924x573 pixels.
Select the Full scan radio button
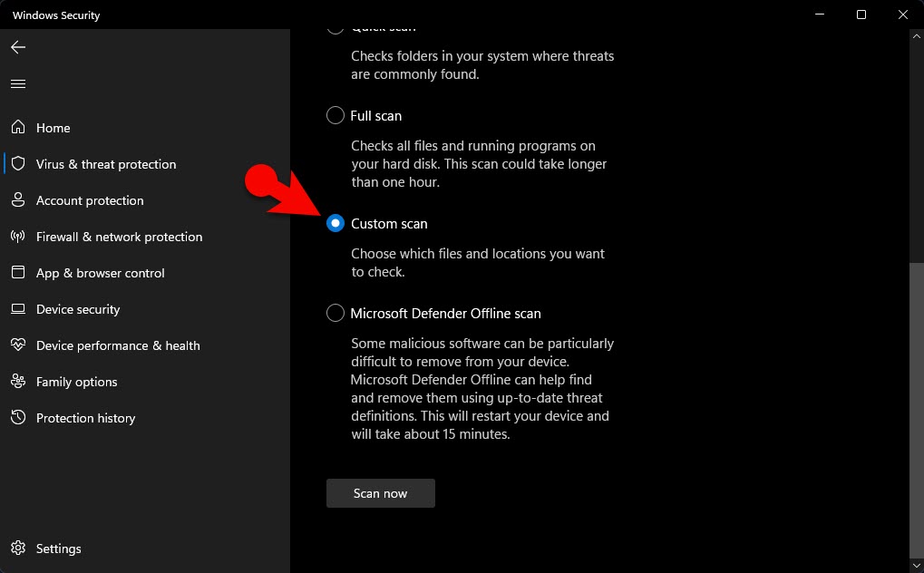click(336, 116)
